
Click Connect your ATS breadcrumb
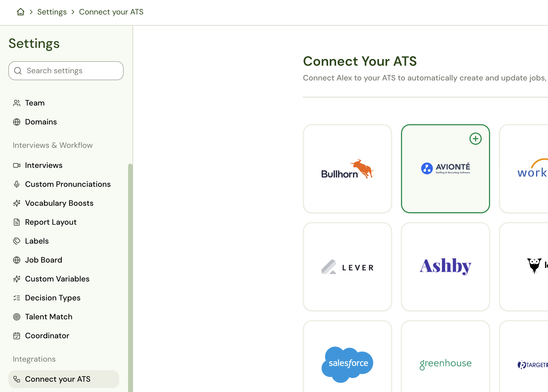(111, 12)
